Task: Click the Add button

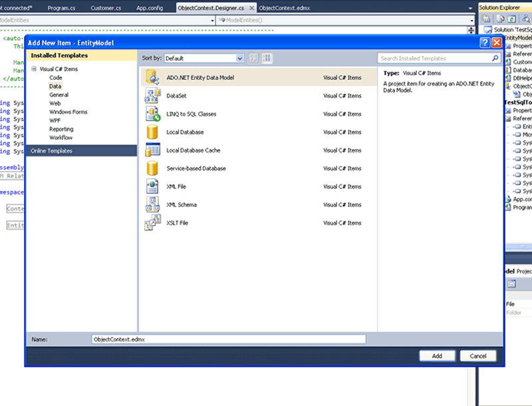Action: pos(437,356)
